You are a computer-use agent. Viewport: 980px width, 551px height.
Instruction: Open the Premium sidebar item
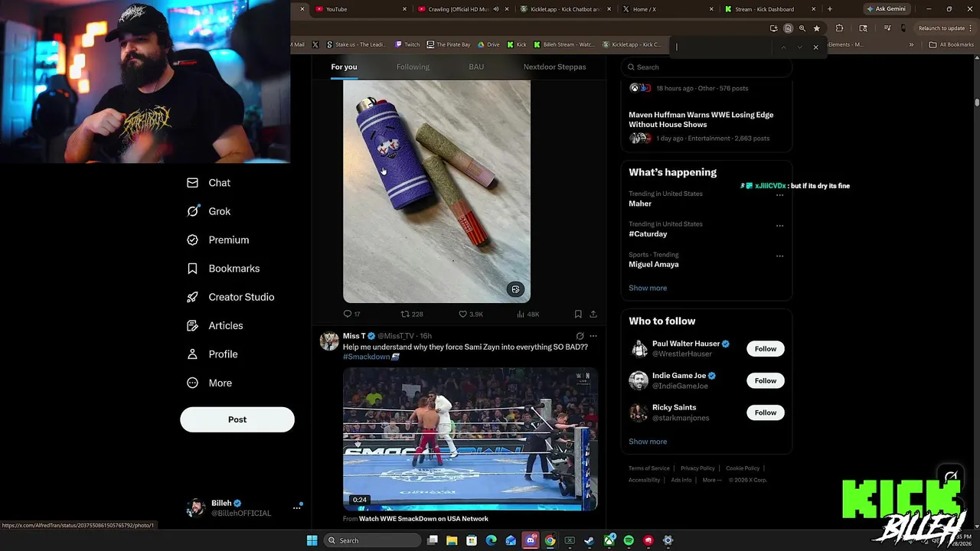[217, 240]
